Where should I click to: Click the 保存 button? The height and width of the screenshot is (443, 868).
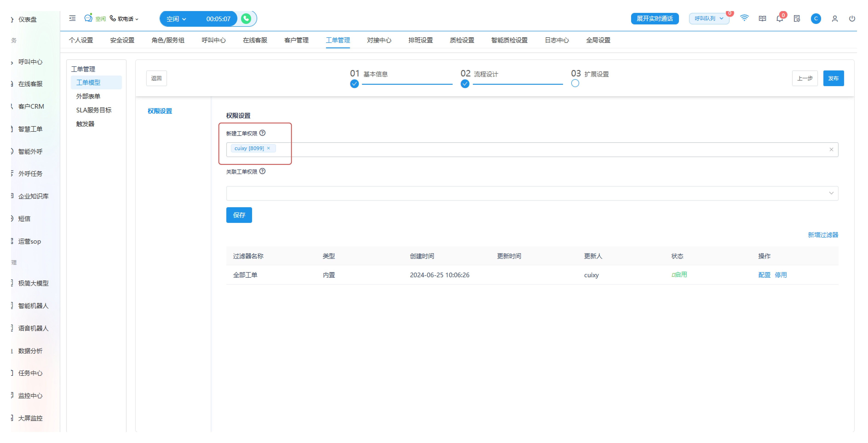pos(239,215)
